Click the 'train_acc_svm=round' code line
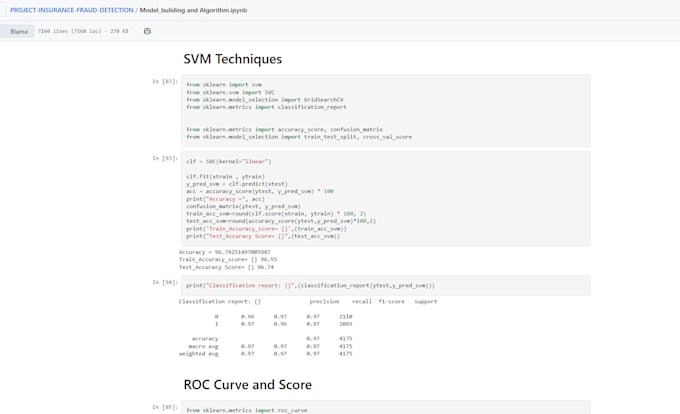Viewport: 680px width, 414px height. click(276, 214)
